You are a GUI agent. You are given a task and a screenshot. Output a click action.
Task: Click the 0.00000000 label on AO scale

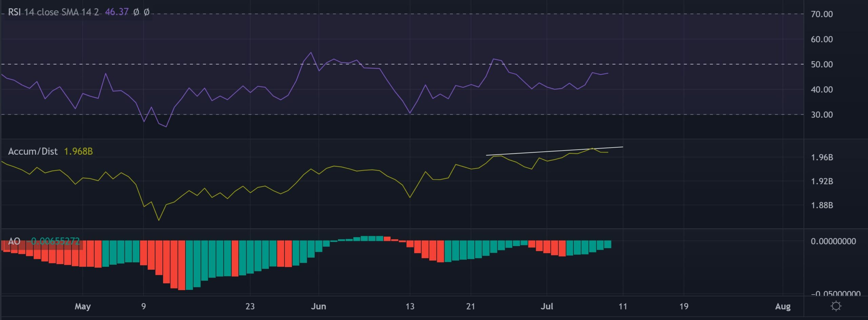[833, 241]
